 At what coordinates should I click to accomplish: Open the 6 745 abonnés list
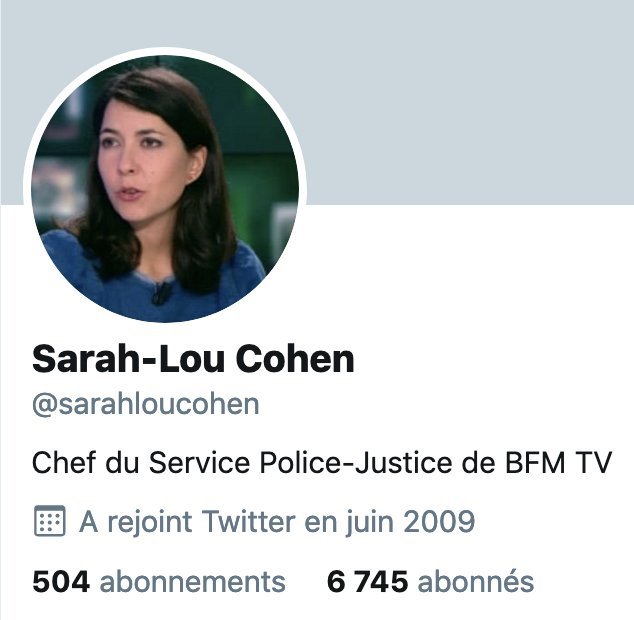pyautogui.click(x=430, y=582)
